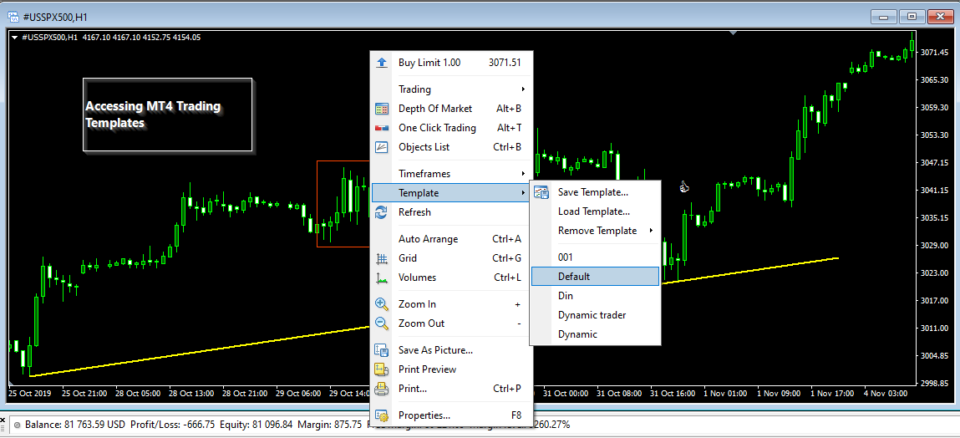Screen dimensions: 960x438
Task: Click the small triangle before #USSPX500,H1 label
Action: click(x=14, y=37)
